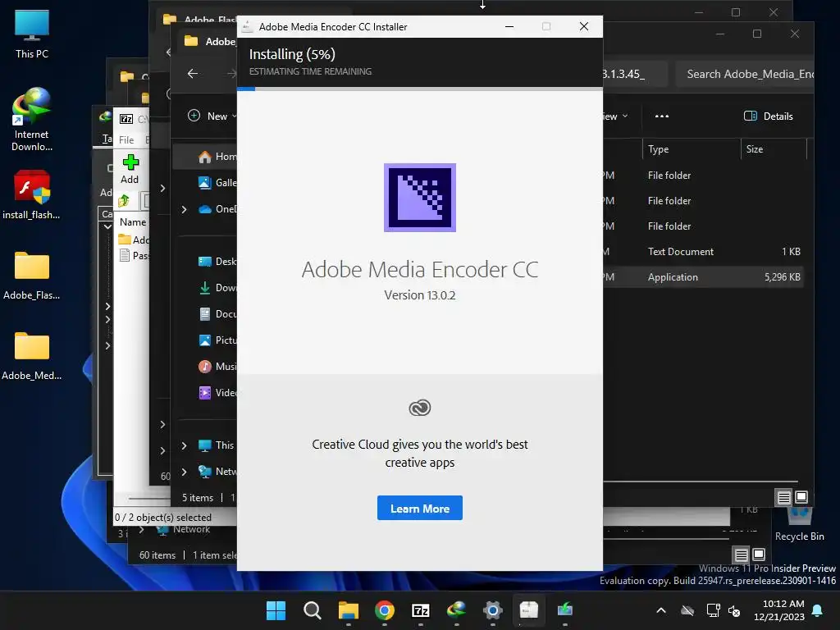Open Settings gear in taskbar
The image size is (840, 630).
(x=493, y=610)
